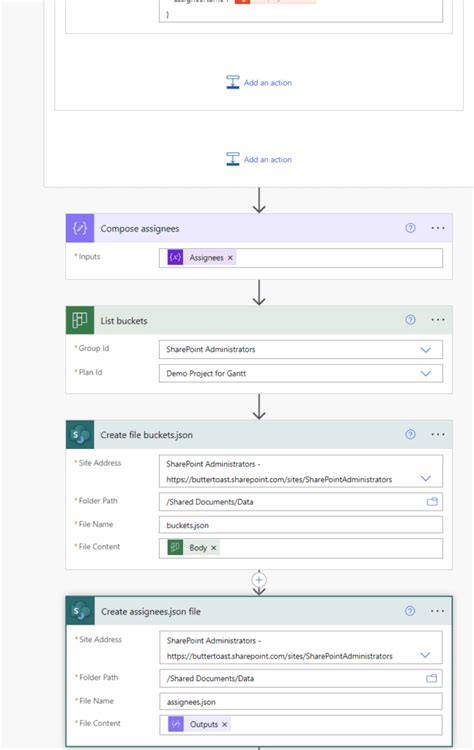Select the List buckets header title

124,320
